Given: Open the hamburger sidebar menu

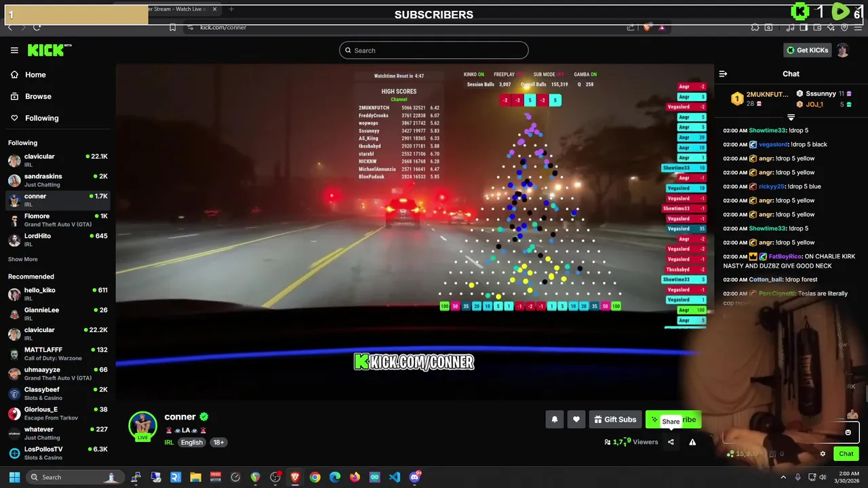Looking at the screenshot, I should tap(14, 50).
